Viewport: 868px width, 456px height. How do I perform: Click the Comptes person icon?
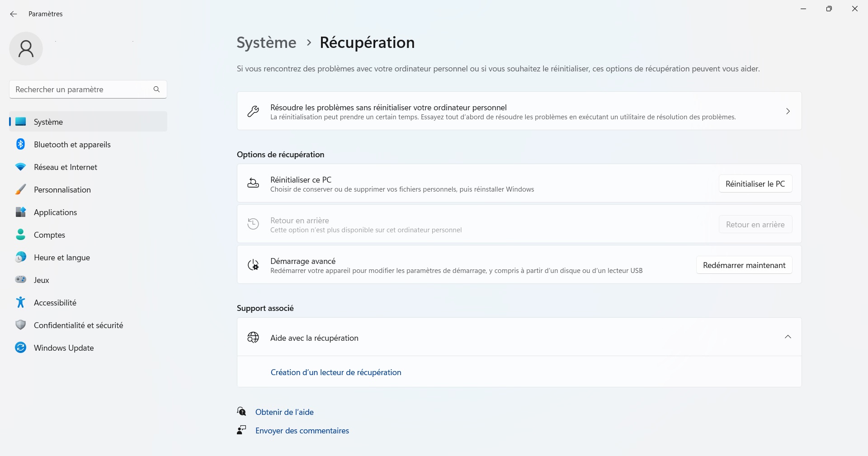[21, 235]
